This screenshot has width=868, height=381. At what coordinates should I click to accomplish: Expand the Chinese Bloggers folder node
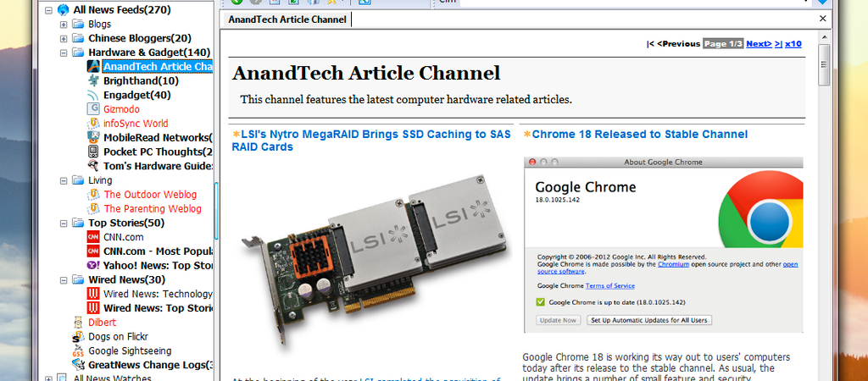[x=64, y=39]
